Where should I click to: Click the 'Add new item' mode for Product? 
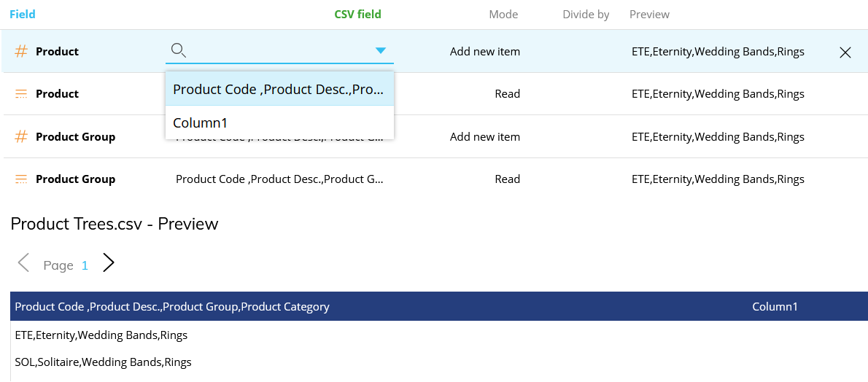(484, 52)
